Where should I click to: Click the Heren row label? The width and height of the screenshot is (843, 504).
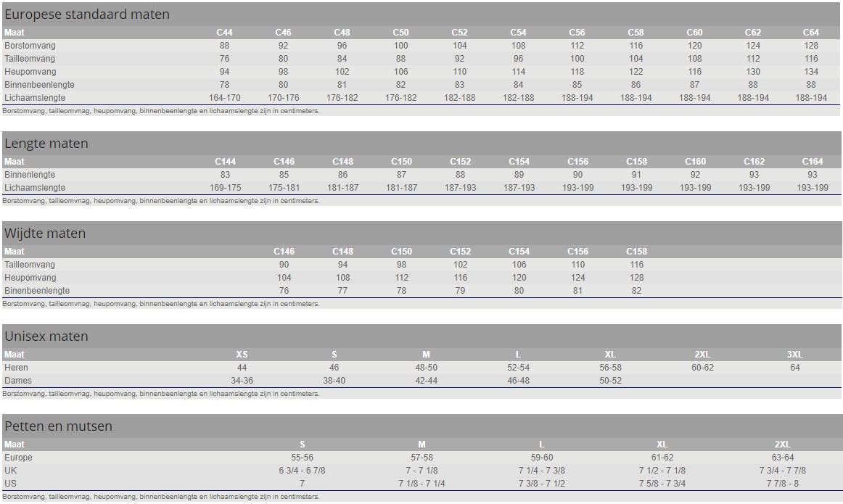pos(17,368)
